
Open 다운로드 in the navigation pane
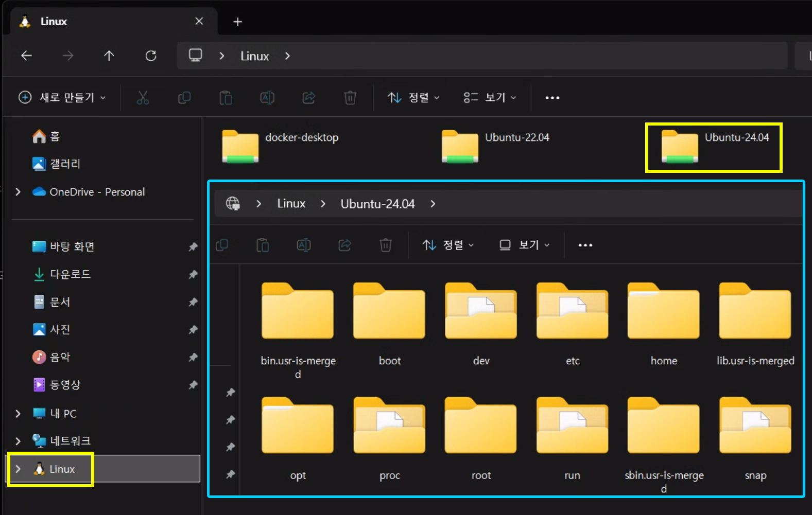(62, 274)
